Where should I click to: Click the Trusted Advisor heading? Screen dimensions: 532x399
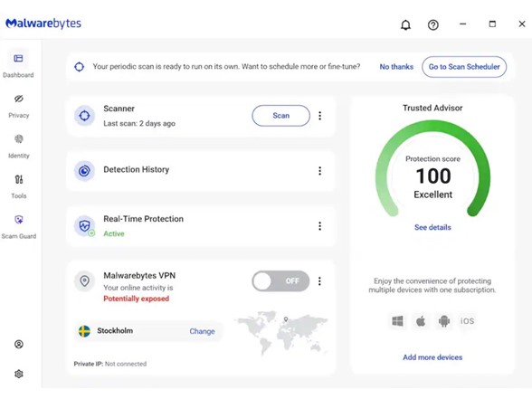coord(432,108)
